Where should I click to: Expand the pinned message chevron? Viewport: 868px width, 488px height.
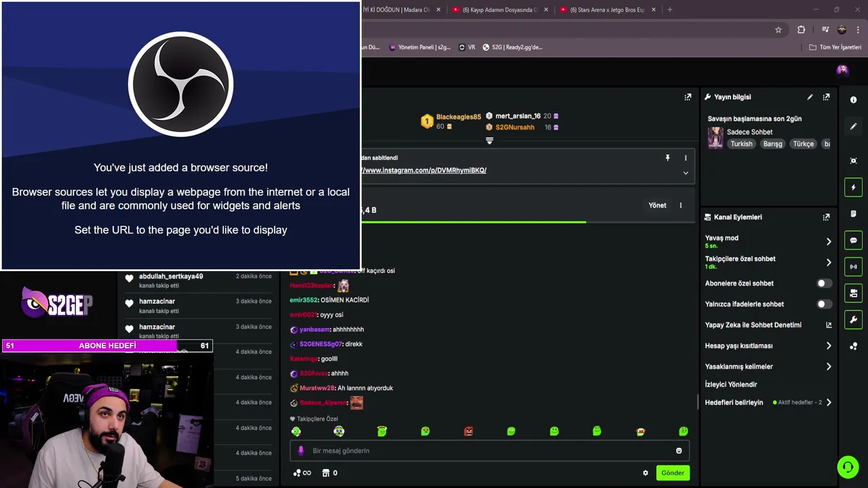[686, 173]
